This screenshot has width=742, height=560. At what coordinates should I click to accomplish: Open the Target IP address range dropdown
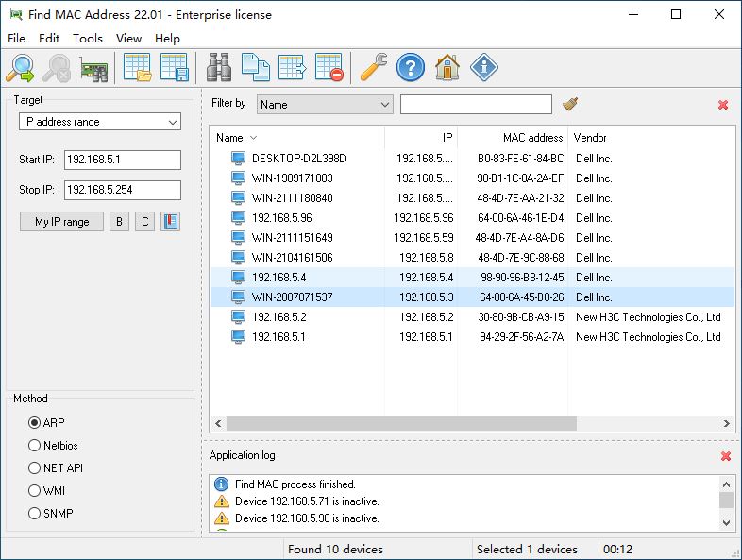point(100,122)
